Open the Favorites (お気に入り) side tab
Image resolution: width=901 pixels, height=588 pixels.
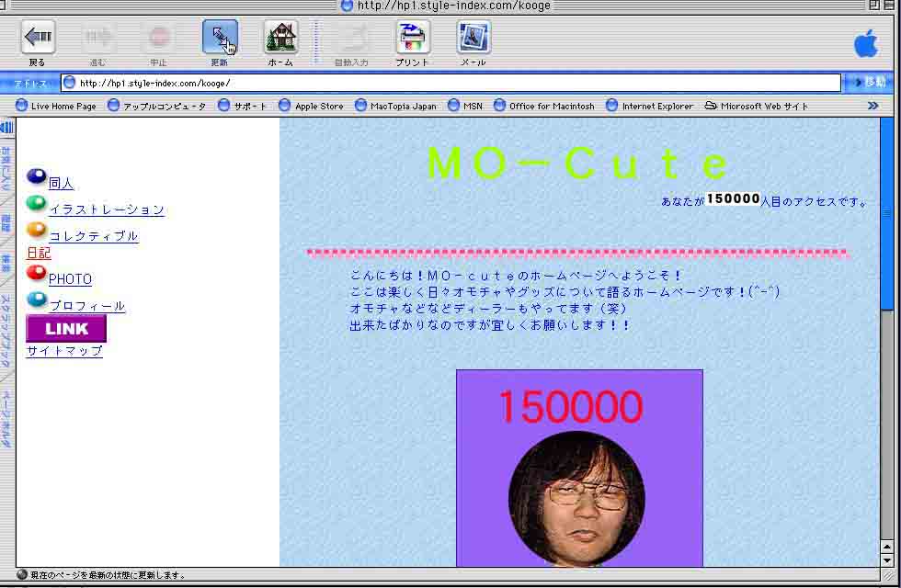click(x=6, y=165)
